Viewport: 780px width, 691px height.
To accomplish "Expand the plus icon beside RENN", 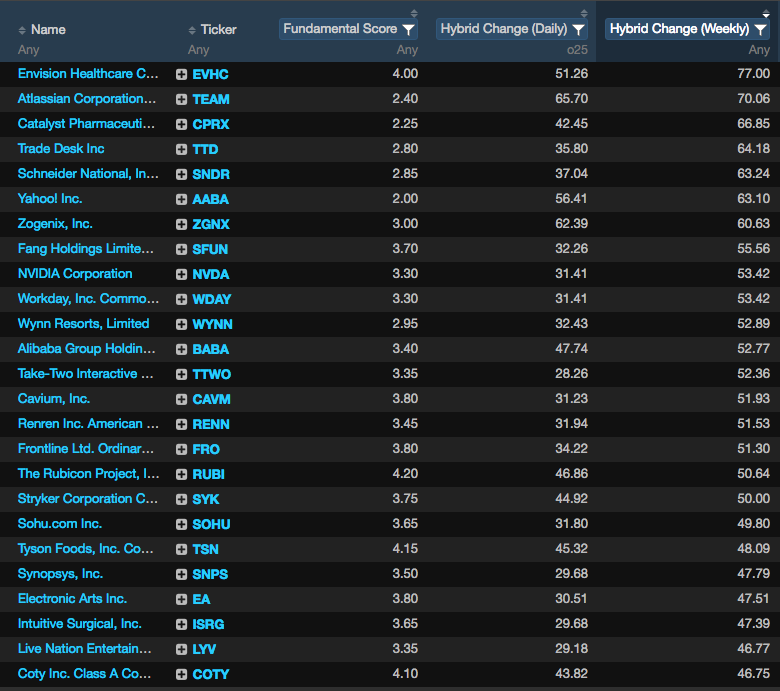I will (x=182, y=424).
